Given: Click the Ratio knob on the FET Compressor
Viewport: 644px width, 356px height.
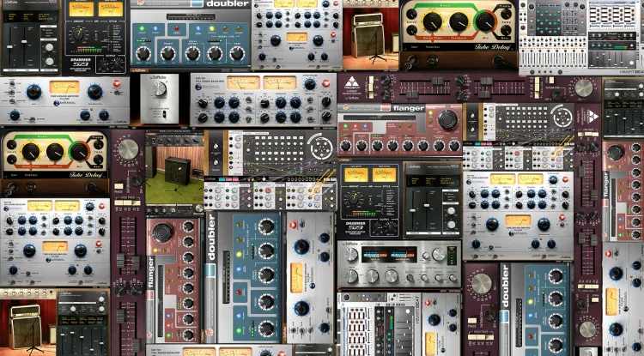Looking at the screenshot, I should 351,276.
